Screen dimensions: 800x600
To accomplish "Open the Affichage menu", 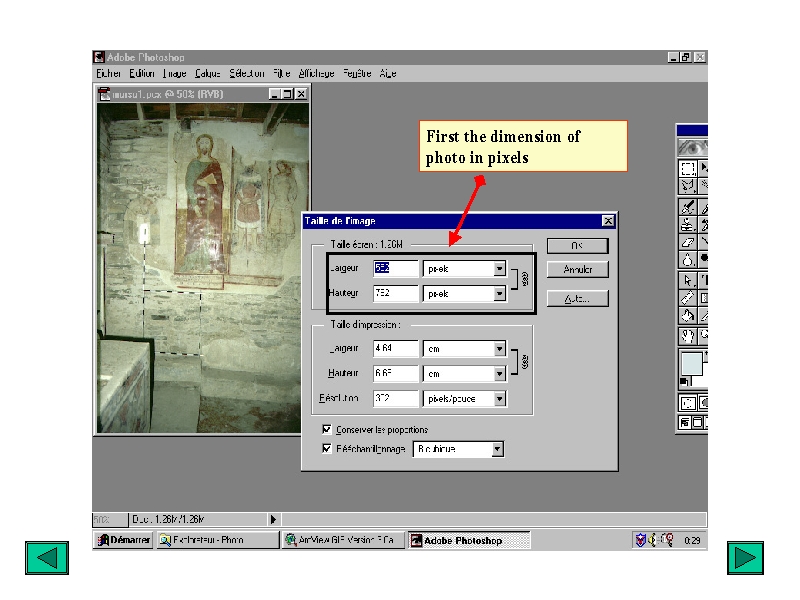I will [x=316, y=73].
